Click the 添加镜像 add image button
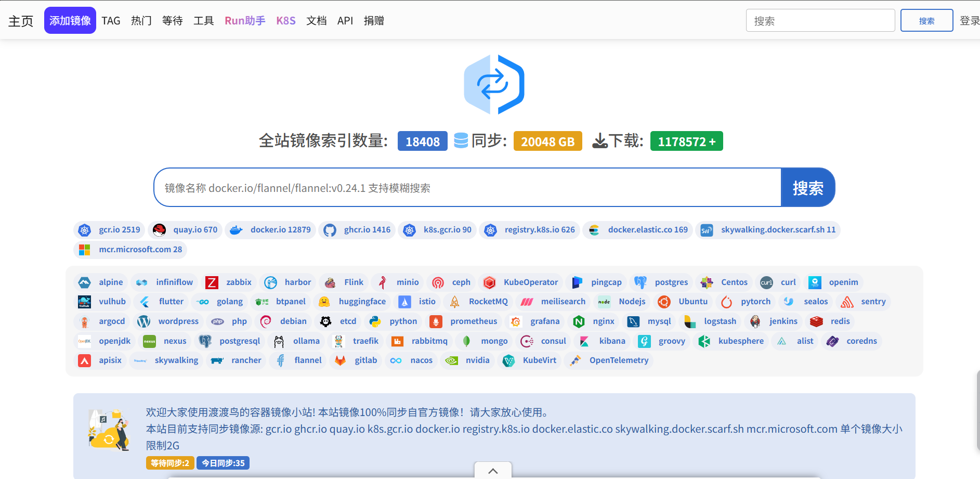Screen dimensions: 980x479 [x=70, y=20]
